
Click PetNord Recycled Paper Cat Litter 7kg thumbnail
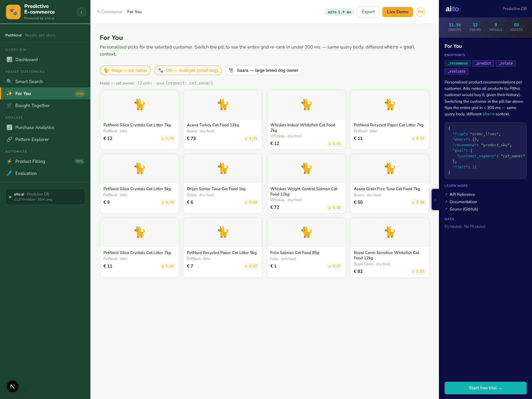pos(390,105)
